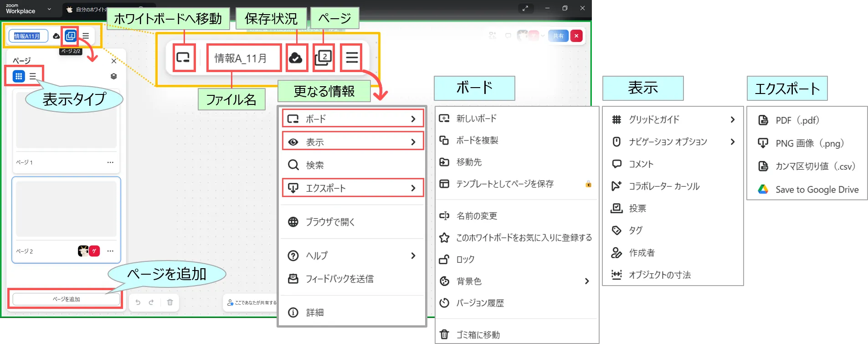Click the ページを追加 button
This screenshot has width=868, height=344.
[66, 299]
